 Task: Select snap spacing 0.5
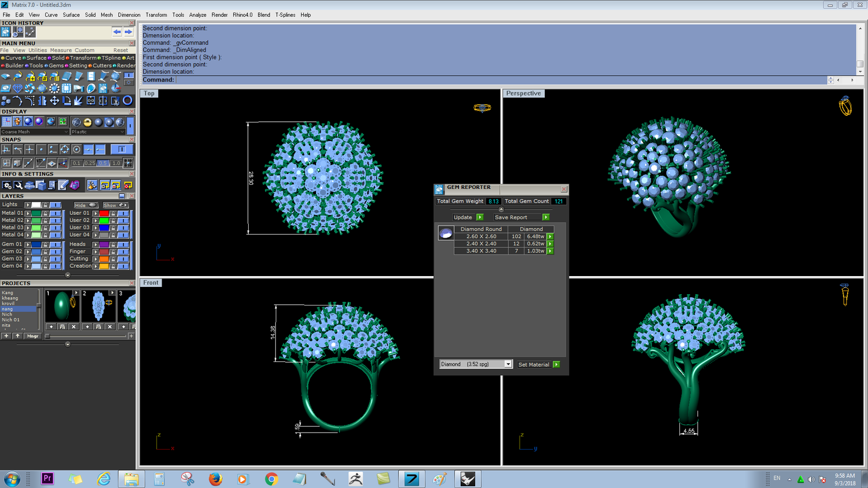click(103, 163)
